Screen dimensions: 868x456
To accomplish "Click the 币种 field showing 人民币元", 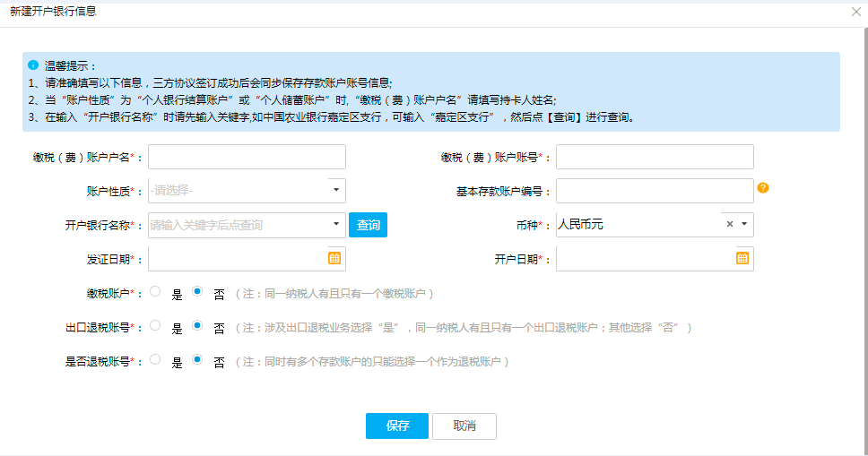I will pos(655,225).
